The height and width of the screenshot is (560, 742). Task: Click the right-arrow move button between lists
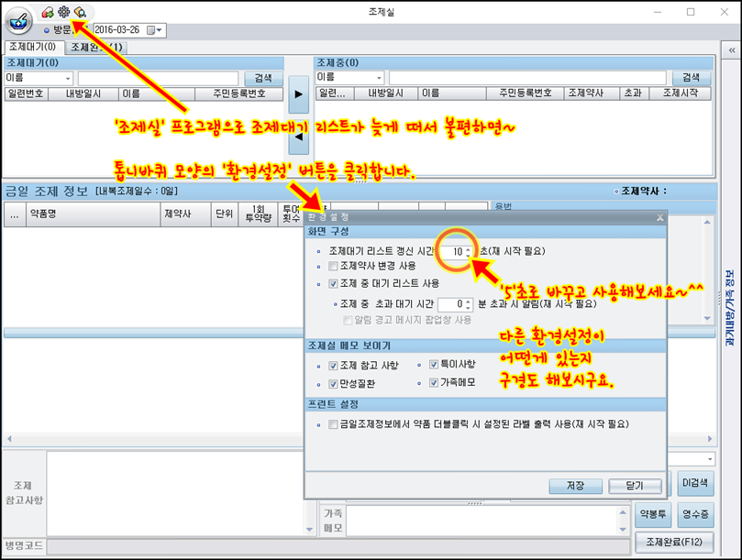pos(298,94)
